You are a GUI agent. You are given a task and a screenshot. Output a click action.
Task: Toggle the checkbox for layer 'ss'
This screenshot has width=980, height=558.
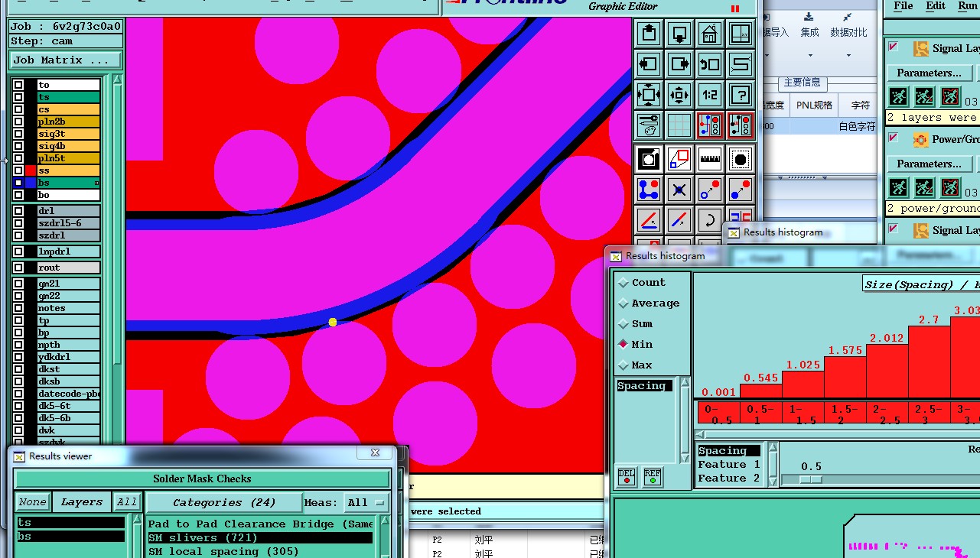pos(18,170)
